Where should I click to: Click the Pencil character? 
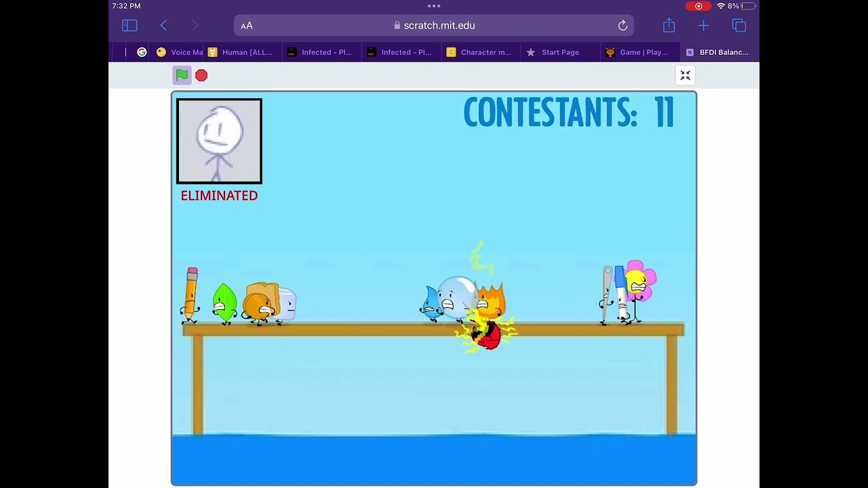point(191,295)
